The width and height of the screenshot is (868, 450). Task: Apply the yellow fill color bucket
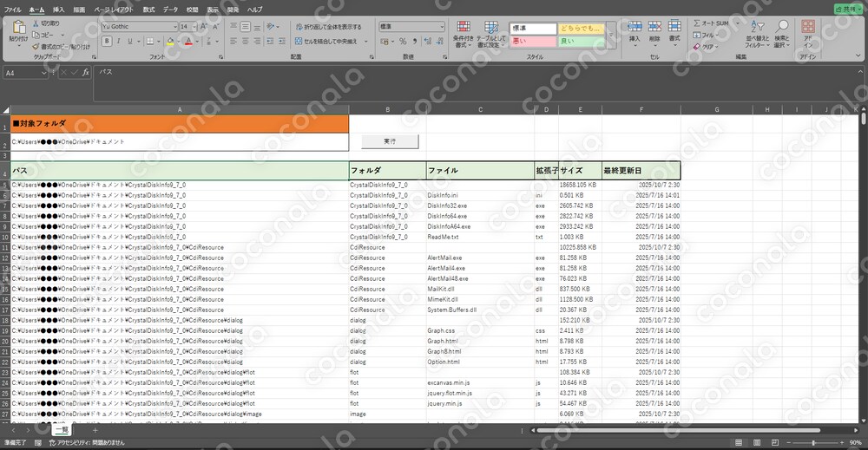170,42
